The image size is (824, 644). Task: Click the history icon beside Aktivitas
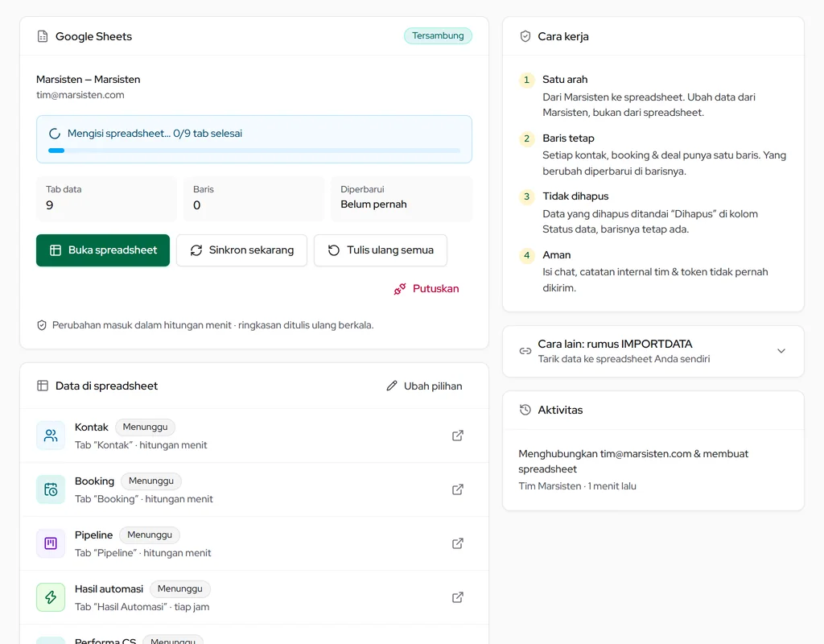525,410
